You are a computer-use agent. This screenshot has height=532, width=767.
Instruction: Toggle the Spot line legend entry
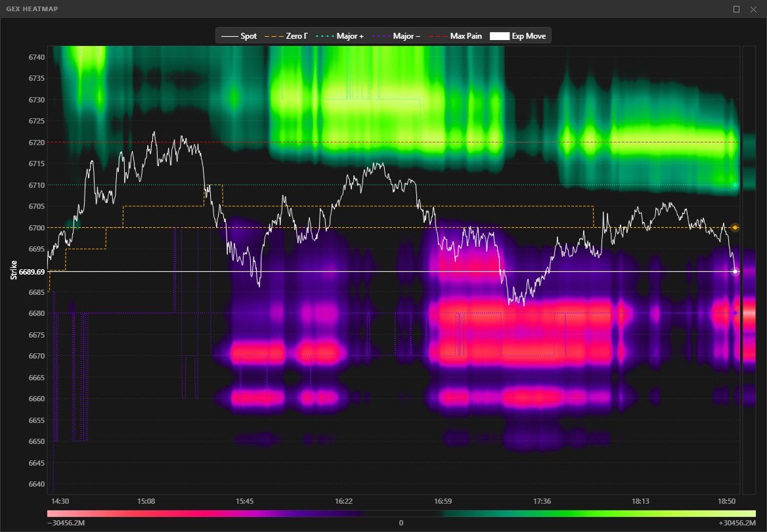tap(229, 36)
